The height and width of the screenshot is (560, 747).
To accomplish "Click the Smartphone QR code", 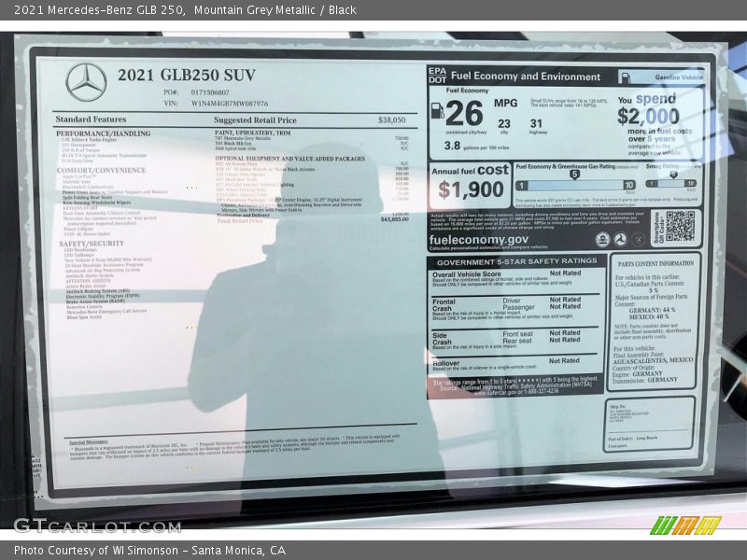I will pos(679,227).
